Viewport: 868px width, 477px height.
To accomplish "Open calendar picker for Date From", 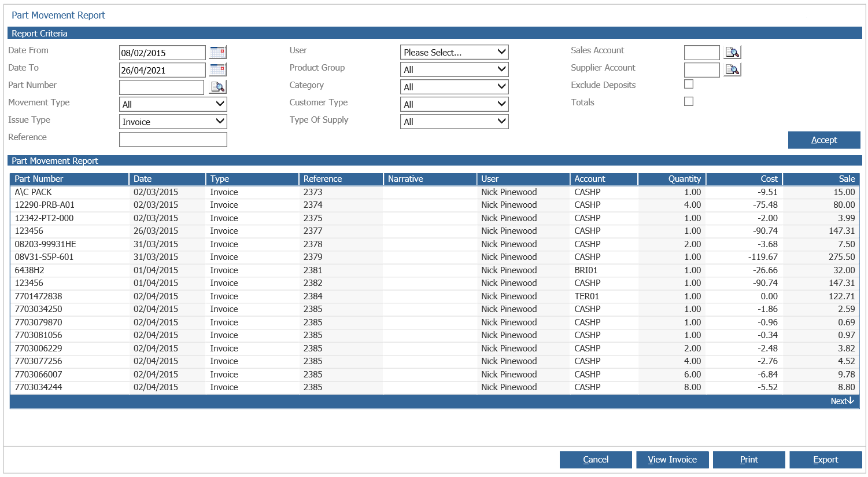I will point(218,52).
